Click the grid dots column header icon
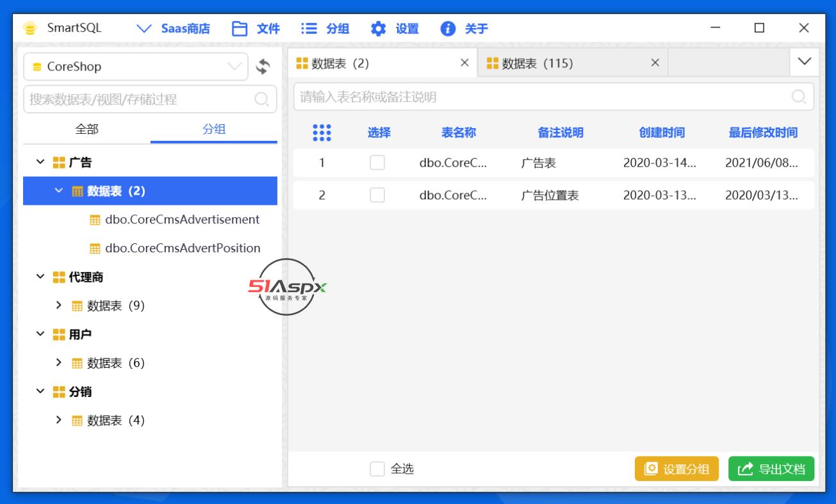This screenshot has height=504, width=836. pyautogui.click(x=322, y=133)
